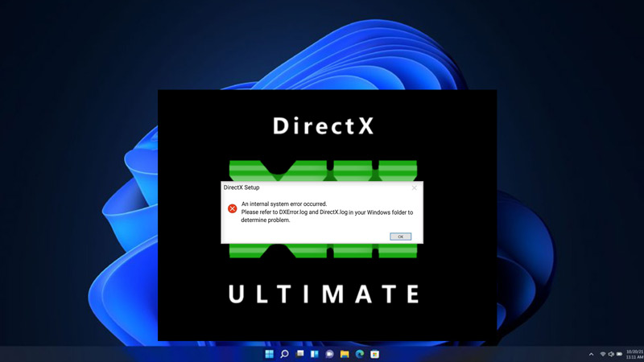This screenshot has width=644, height=362.
Task: Open Task View on the taskbar
Action: coord(299,354)
